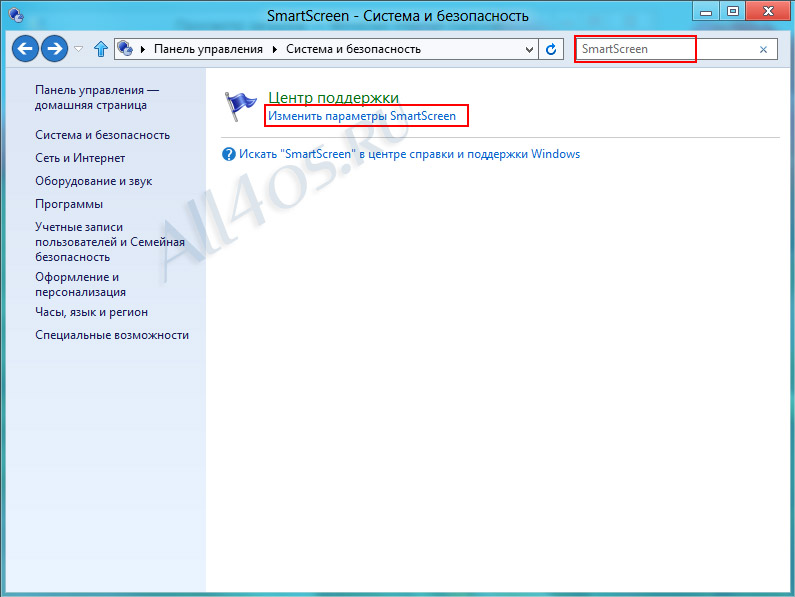Clear the search box with the X
The height and width of the screenshot is (597, 795).
pyautogui.click(x=763, y=50)
